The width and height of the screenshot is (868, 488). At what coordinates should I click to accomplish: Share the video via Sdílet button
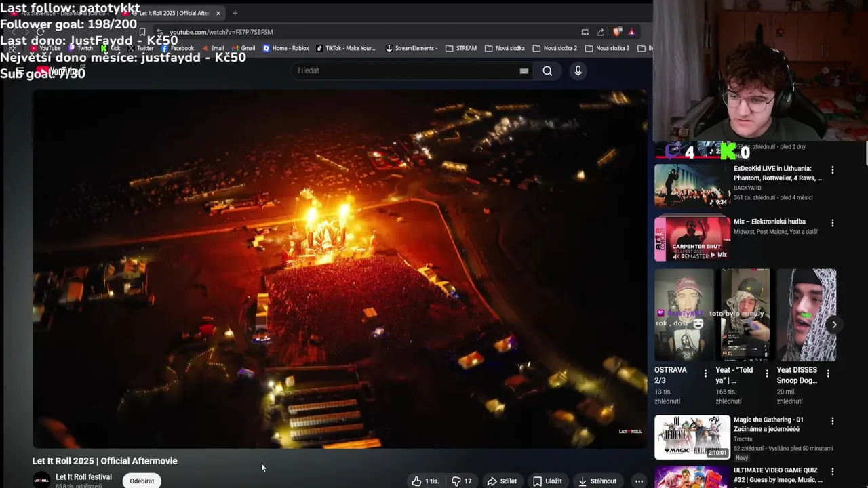[502, 481]
